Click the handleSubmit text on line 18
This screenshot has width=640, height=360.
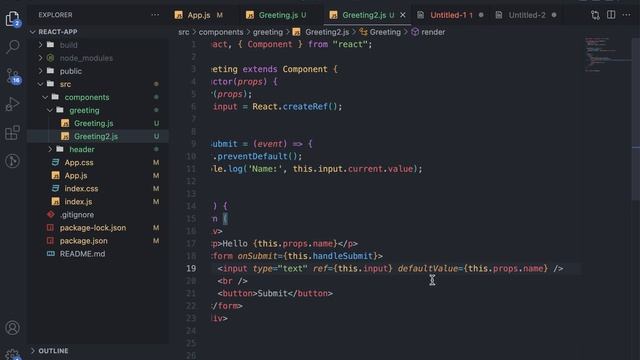coord(342,256)
